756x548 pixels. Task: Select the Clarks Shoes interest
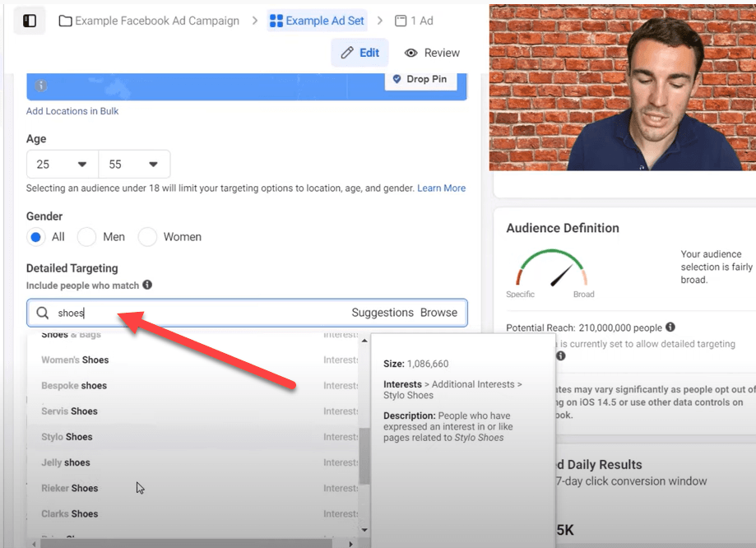coord(192,513)
